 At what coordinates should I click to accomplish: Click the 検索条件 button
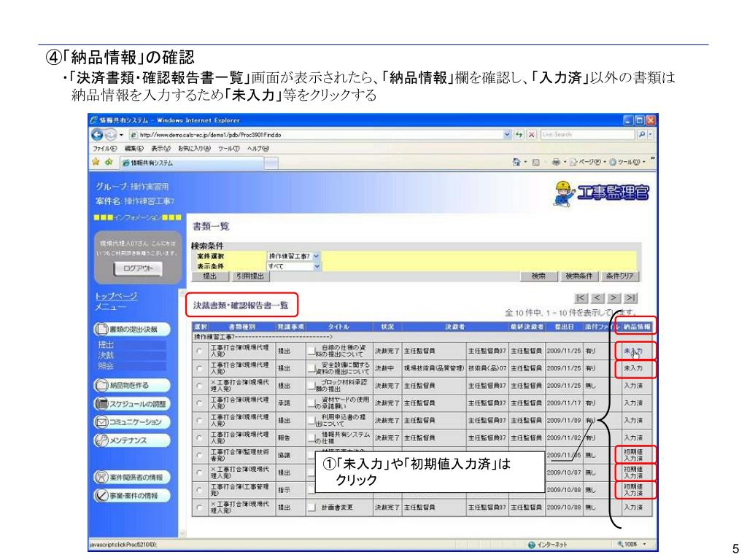[578, 276]
